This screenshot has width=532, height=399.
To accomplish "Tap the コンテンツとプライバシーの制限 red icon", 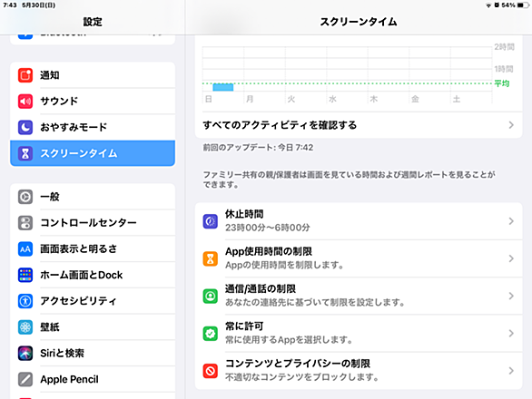I will pyautogui.click(x=211, y=371).
